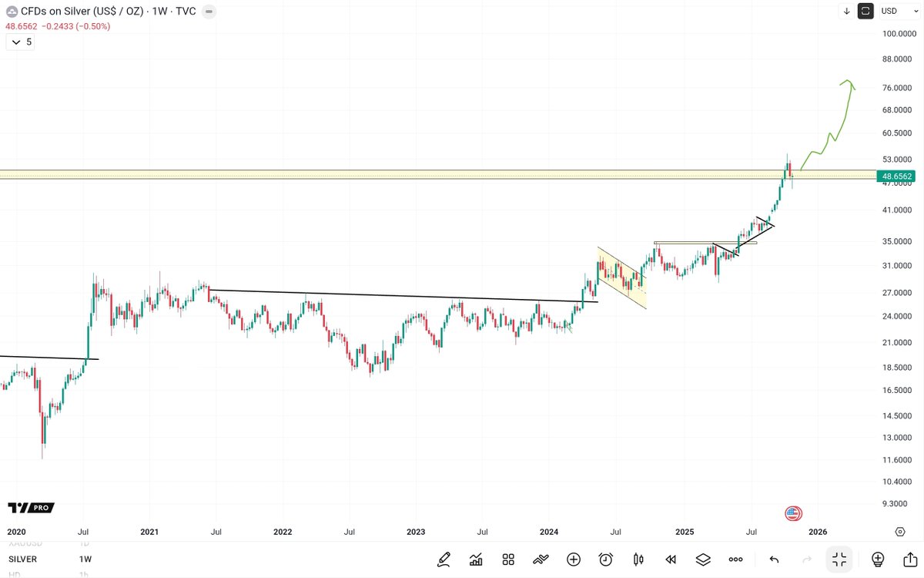Select the drawing tools pencil icon
924x578 pixels.
(x=444, y=560)
